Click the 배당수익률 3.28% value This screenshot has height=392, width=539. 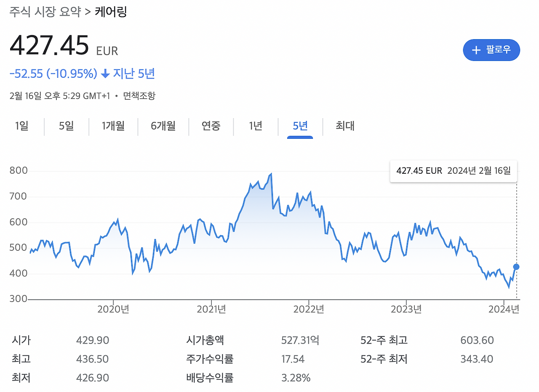(296, 377)
